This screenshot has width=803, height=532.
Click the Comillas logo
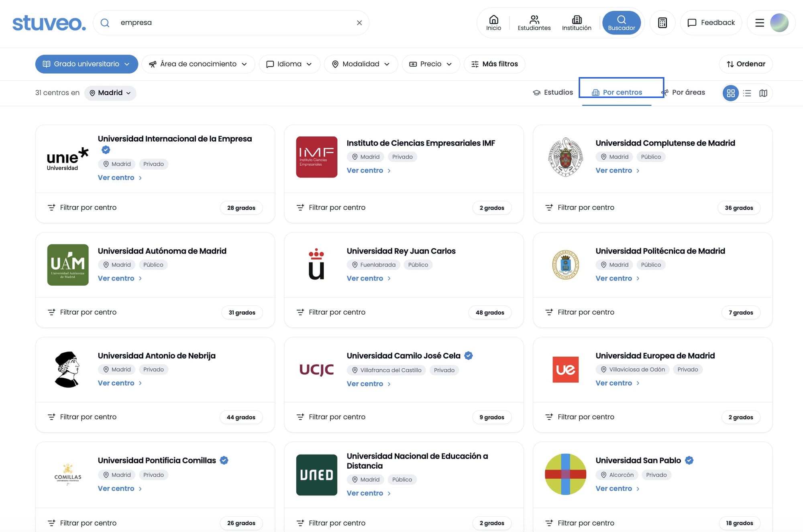coord(68,474)
